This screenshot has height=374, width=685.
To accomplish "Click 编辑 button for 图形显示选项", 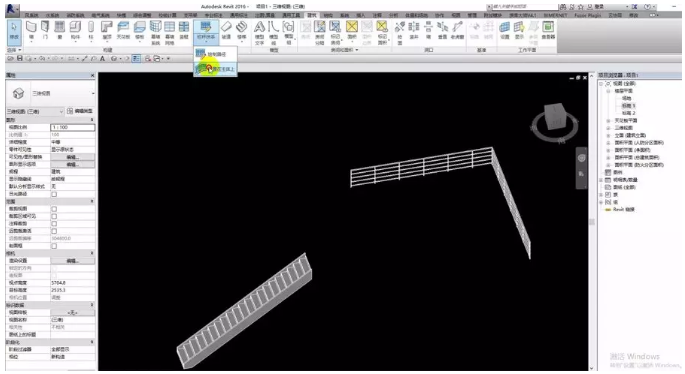I will click(73, 164).
